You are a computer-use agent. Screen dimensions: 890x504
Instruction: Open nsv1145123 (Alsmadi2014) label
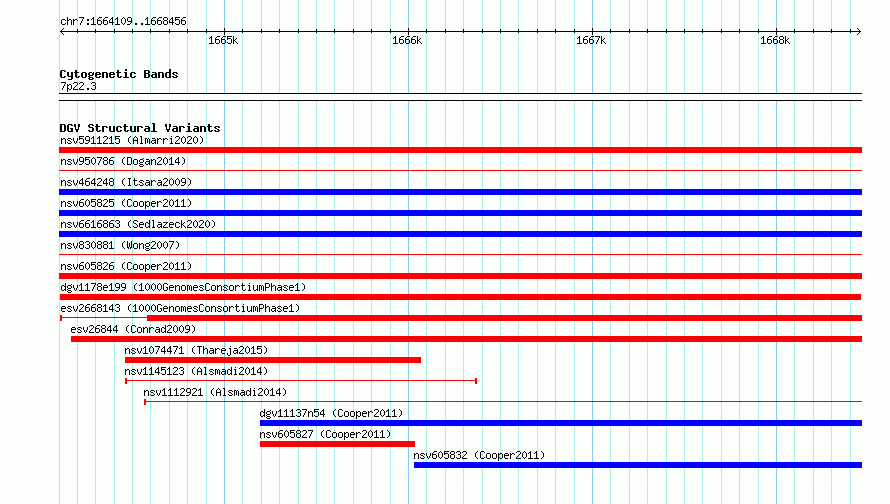(196, 371)
